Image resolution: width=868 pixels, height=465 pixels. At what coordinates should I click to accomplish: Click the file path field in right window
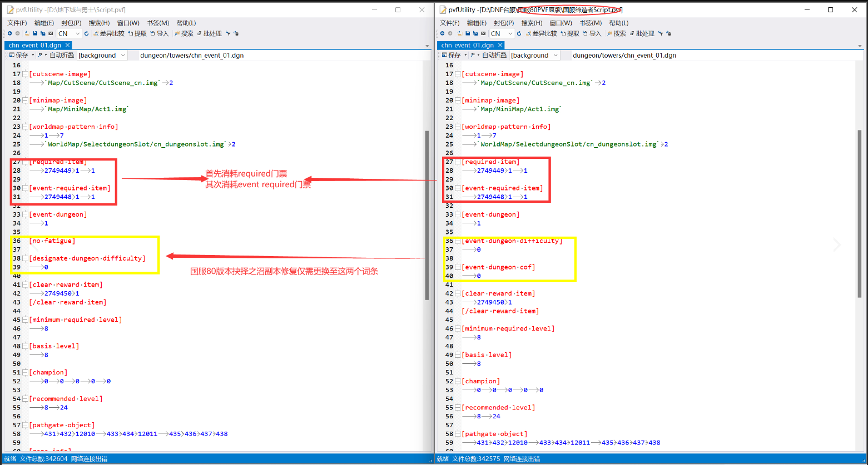[x=716, y=55]
